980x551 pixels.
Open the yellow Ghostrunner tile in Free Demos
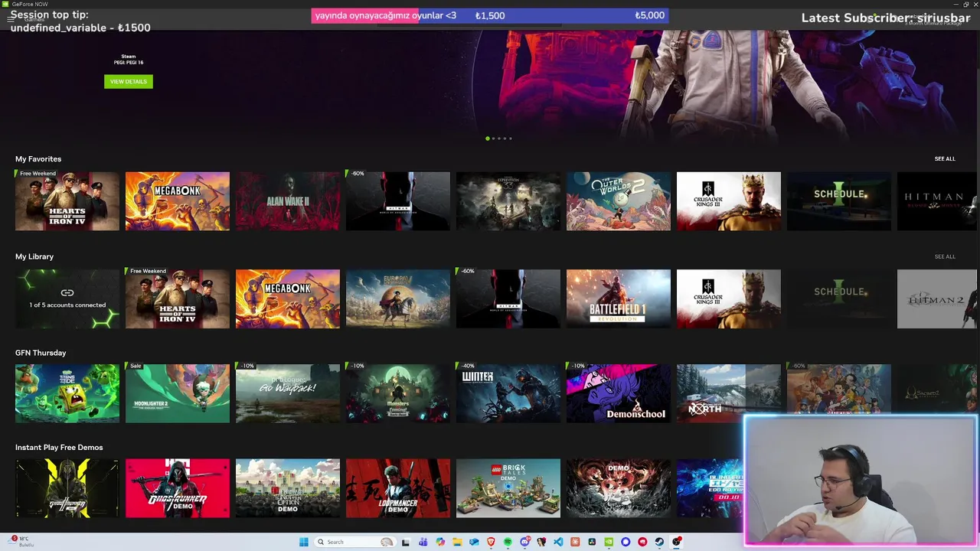67,488
